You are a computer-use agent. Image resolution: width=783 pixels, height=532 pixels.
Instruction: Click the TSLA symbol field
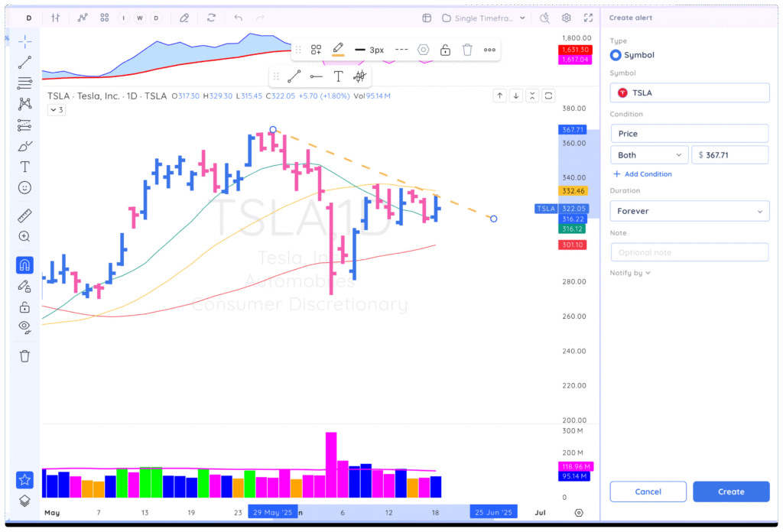coord(690,92)
